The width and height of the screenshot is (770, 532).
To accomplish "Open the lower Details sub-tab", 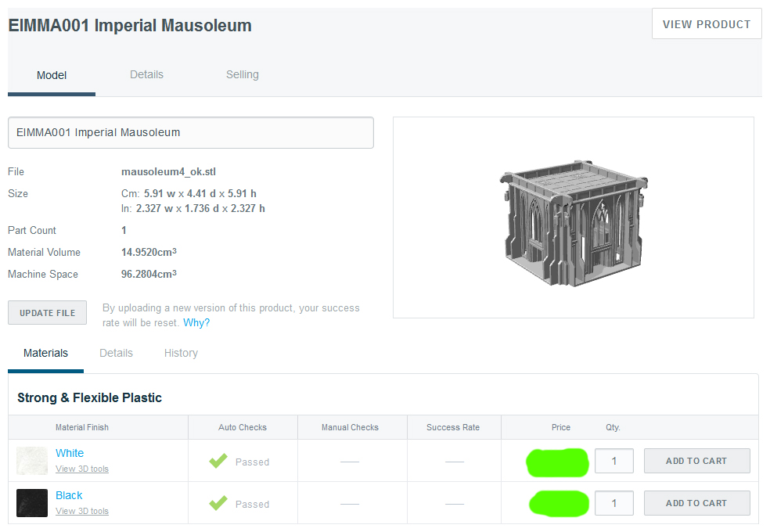I will pyautogui.click(x=116, y=353).
